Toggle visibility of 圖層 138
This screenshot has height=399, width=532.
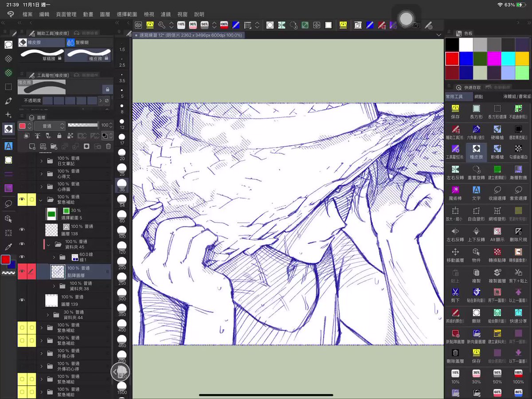(x=22, y=229)
